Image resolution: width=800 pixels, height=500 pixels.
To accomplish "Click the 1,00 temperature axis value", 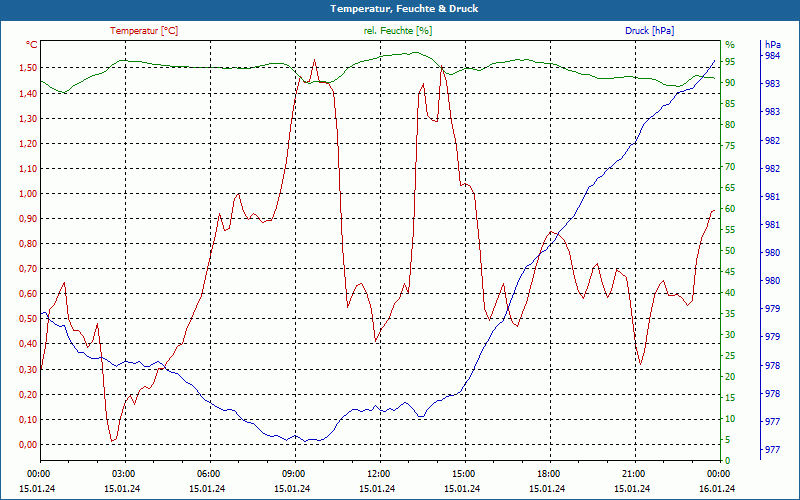I will pyautogui.click(x=28, y=193).
